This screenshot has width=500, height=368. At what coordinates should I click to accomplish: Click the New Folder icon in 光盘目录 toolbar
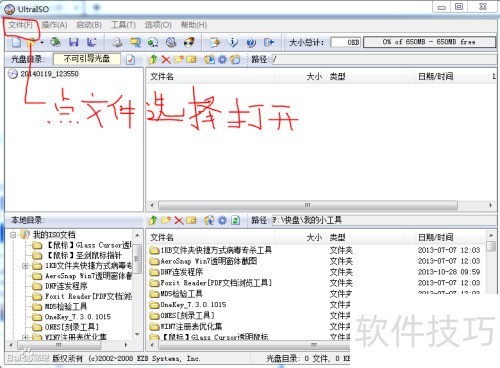(x=179, y=60)
